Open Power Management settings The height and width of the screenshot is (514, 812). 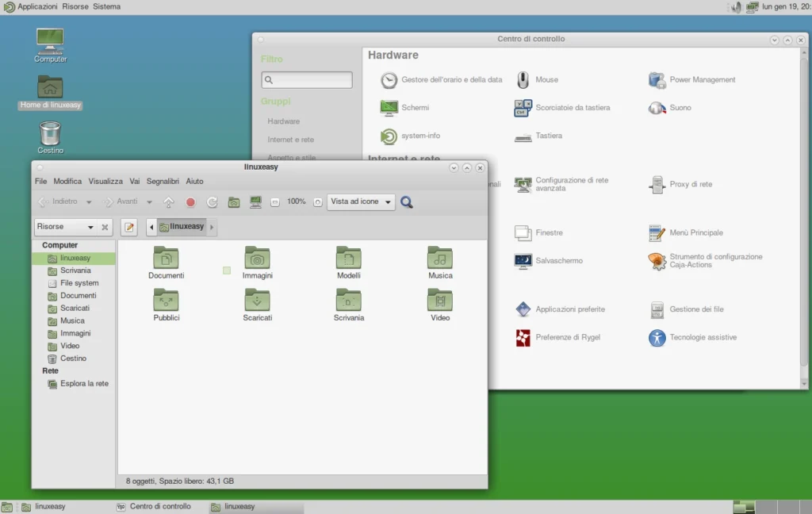pyautogui.click(x=701, y=79)
